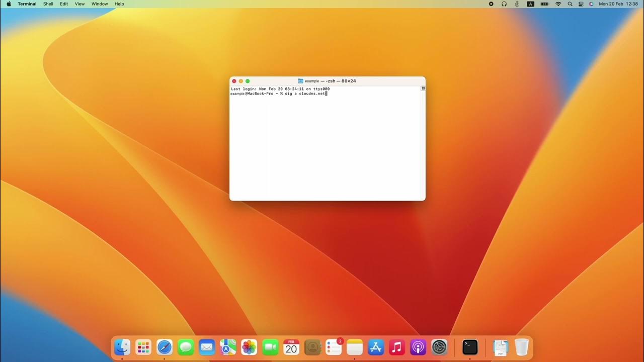Start FaceTime from the Dock
This screenshot has height=362, width=644.
[270, 347]
